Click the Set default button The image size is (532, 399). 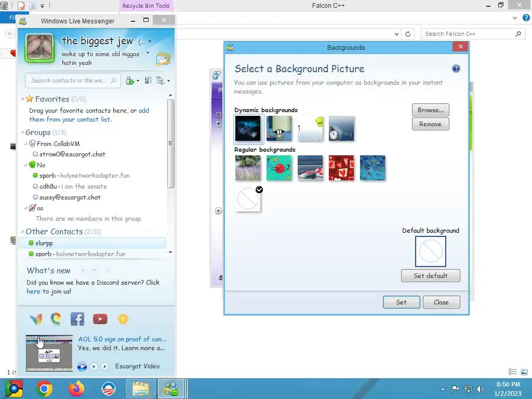click(431, 275)
